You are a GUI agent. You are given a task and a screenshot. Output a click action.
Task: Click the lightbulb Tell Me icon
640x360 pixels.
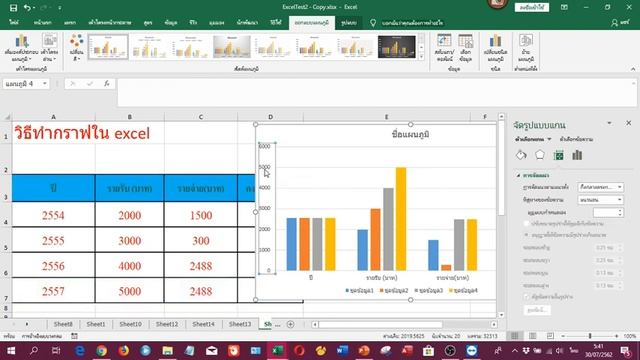pyautogui.click(x=373, y=23)
